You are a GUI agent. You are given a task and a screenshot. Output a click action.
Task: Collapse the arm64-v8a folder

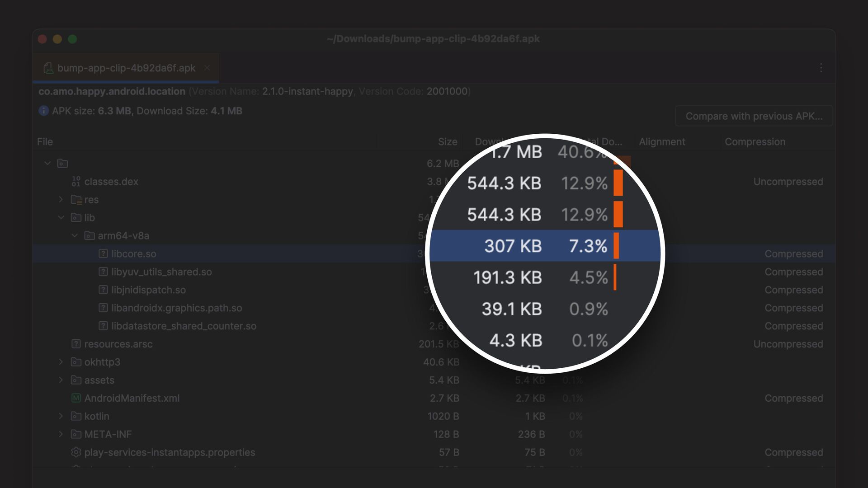pyautogui.click(x=75, y=235)
